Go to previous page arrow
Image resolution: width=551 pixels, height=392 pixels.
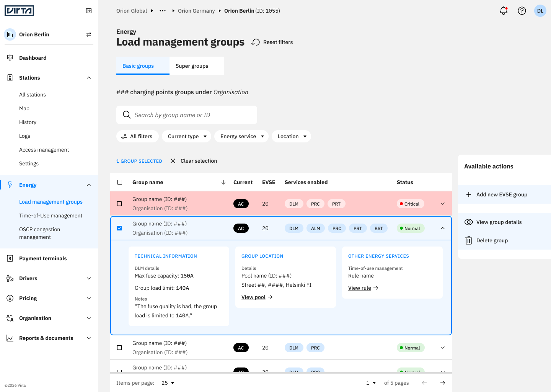(424, 383)
